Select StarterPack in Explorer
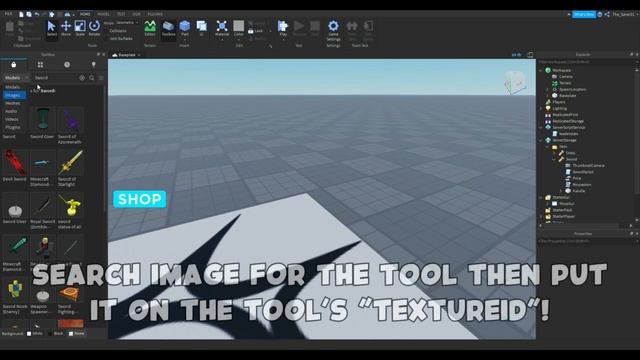Viewport: 640px width, 360px height. click(559, 210)
